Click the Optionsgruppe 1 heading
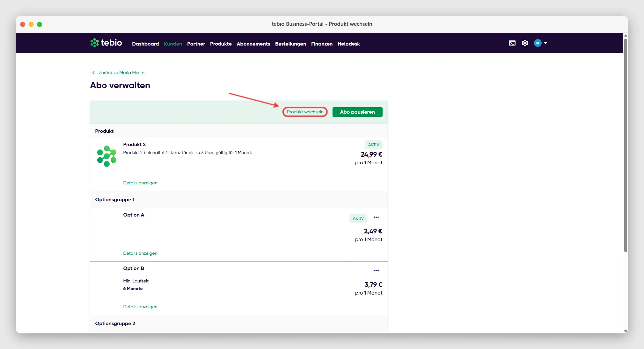 pos(115,199)
